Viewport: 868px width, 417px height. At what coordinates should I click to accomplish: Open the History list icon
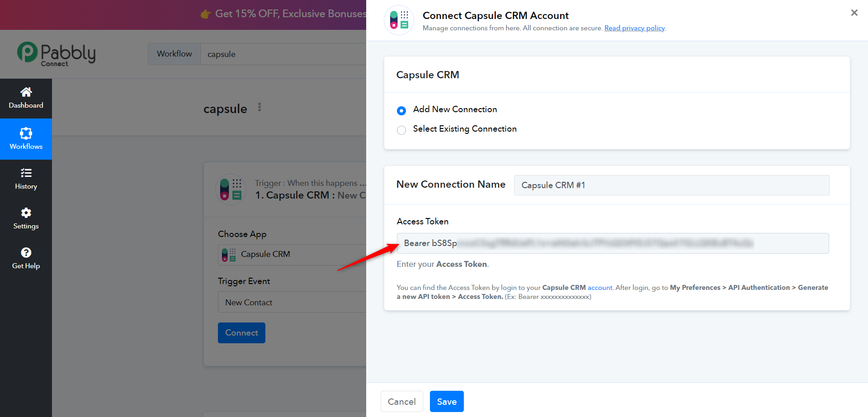click(26, 173)
